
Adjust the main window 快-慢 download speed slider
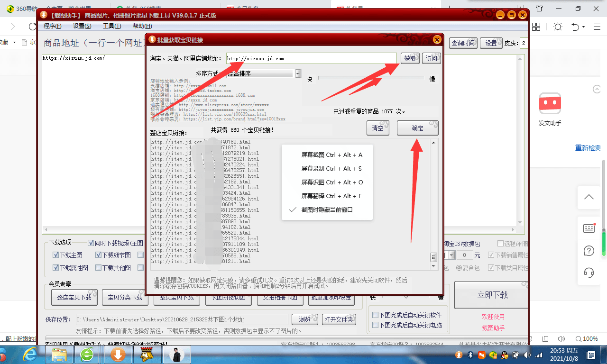point(406,298)
